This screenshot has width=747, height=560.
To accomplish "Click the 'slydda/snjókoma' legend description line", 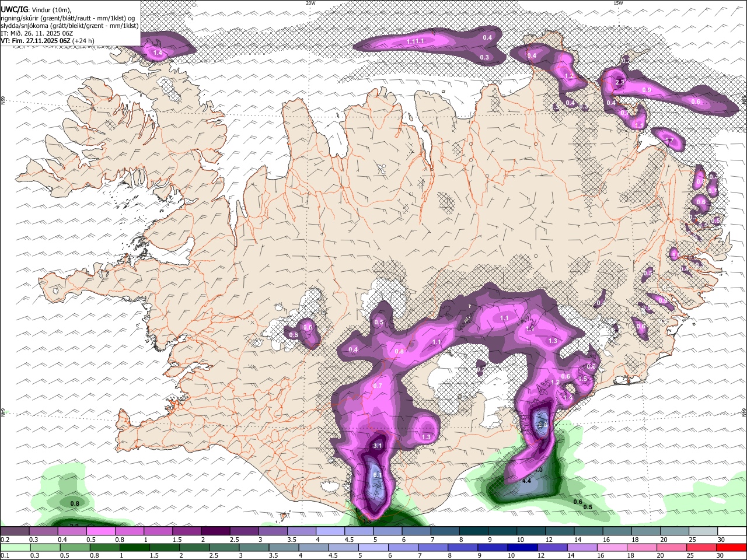I will 70,26.
